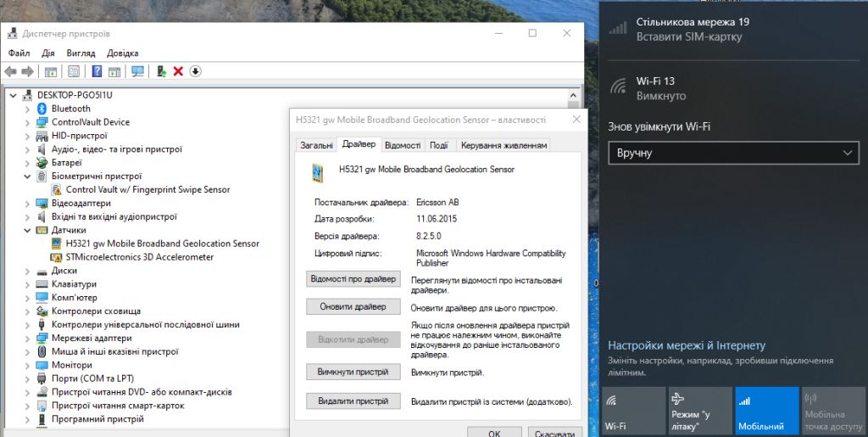Image resolution: width=868 pixels, height=437 pixels.
Task: Collapse the Датчики node
Action: coord(27,231)
